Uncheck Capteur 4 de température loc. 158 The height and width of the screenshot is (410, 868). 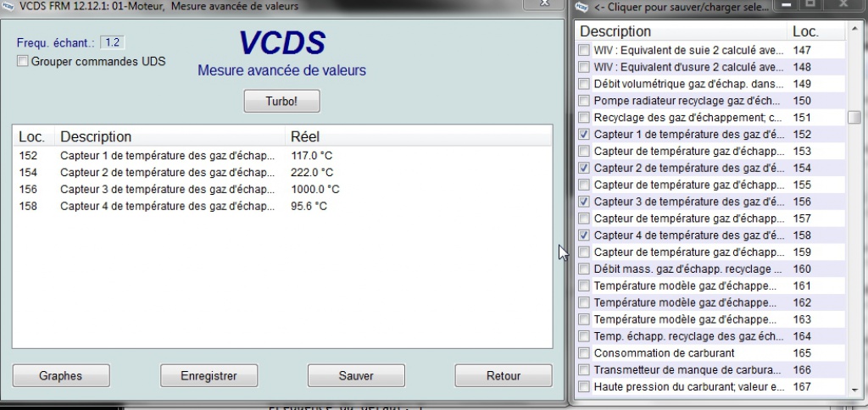[x=584, y=235]
